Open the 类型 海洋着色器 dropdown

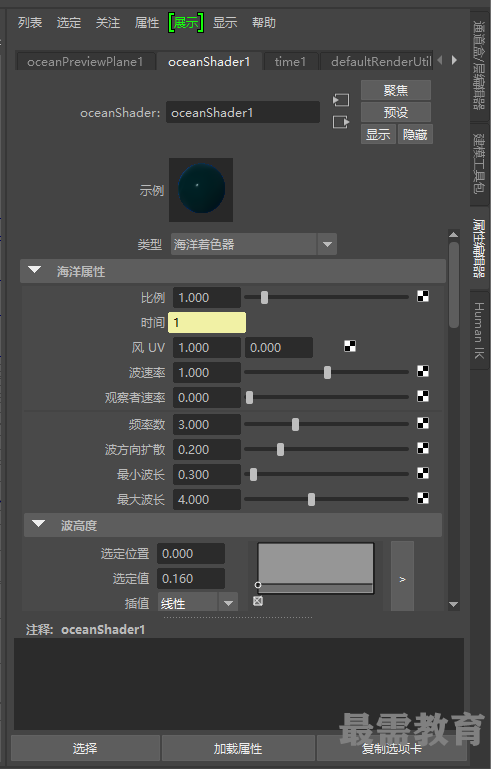(x=254, y=244)
